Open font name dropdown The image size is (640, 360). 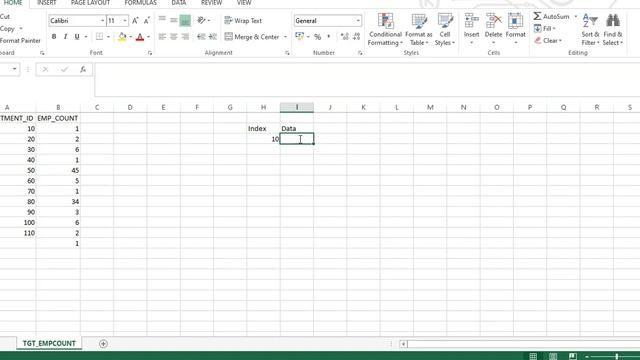click(x=102, y=20)
